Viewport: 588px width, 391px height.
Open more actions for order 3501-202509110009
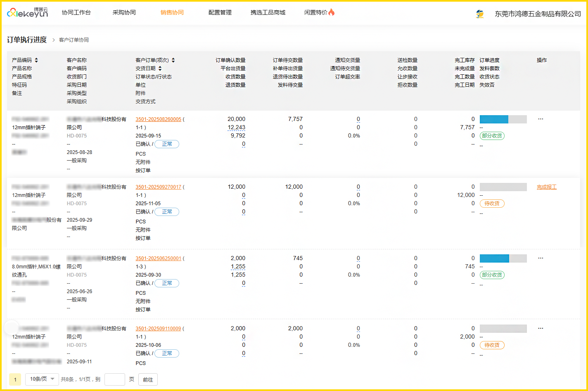[541, 329]
